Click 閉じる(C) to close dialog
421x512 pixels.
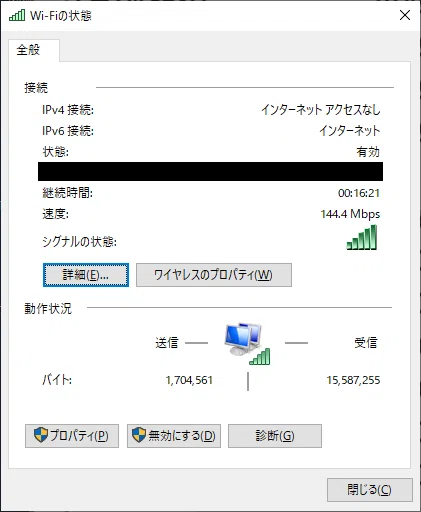point(370,490)
